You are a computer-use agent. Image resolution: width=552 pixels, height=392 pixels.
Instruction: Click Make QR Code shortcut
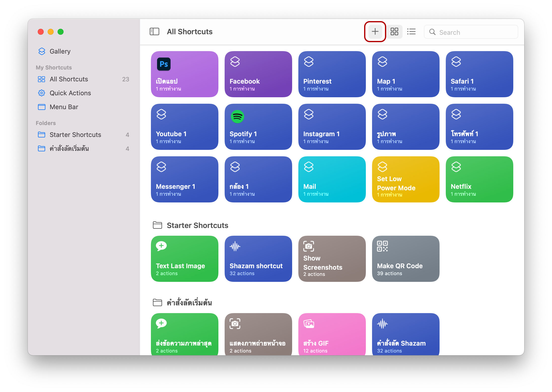point(406,259)
